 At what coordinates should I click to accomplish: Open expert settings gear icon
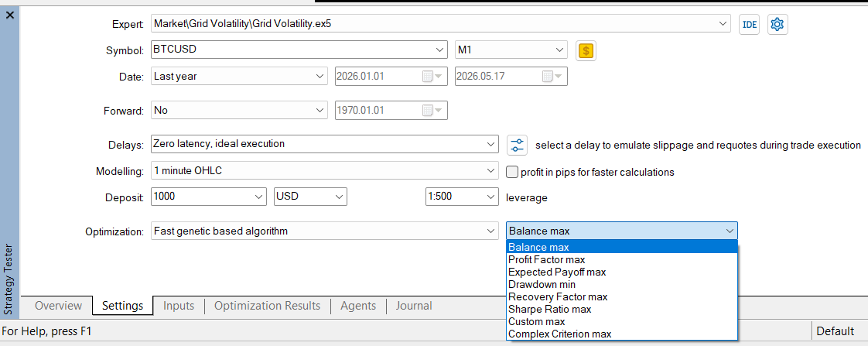coord(777,24)
